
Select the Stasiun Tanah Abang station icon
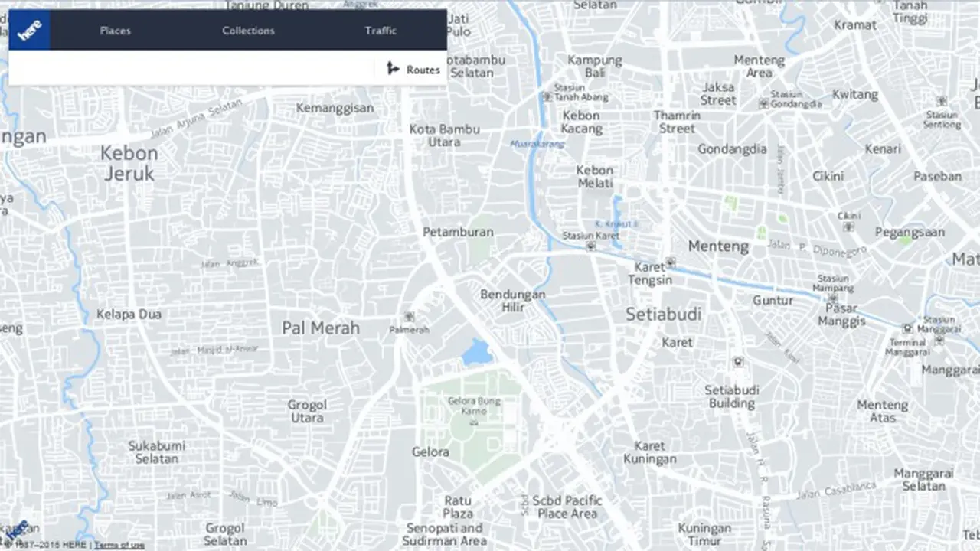tap(546, 97)
